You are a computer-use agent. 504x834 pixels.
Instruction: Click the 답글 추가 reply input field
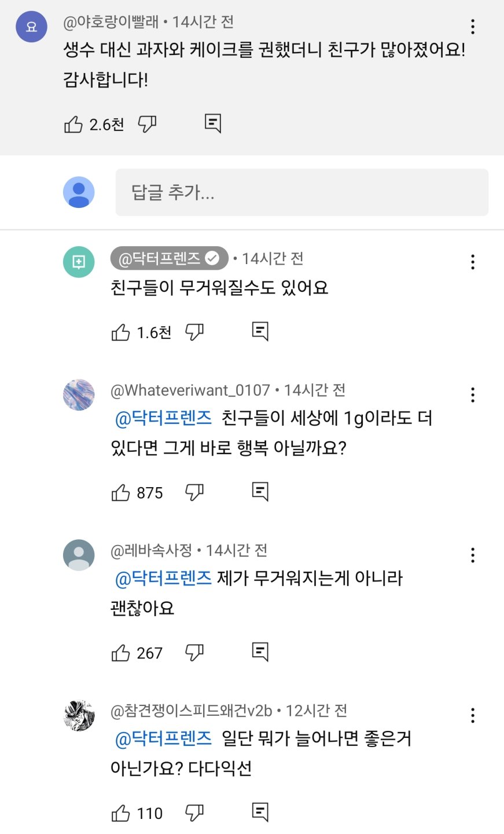point(301,192)
